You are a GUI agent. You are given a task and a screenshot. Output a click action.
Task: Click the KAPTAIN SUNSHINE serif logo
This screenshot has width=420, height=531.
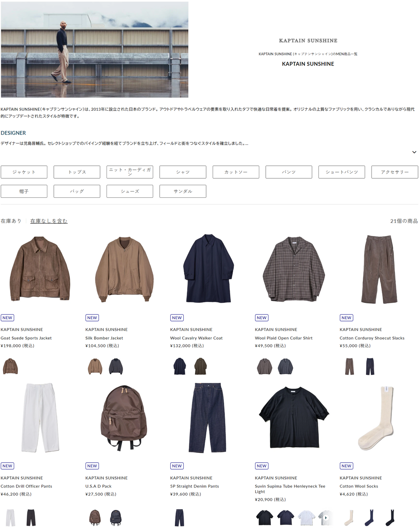click(x=308, y=40)
